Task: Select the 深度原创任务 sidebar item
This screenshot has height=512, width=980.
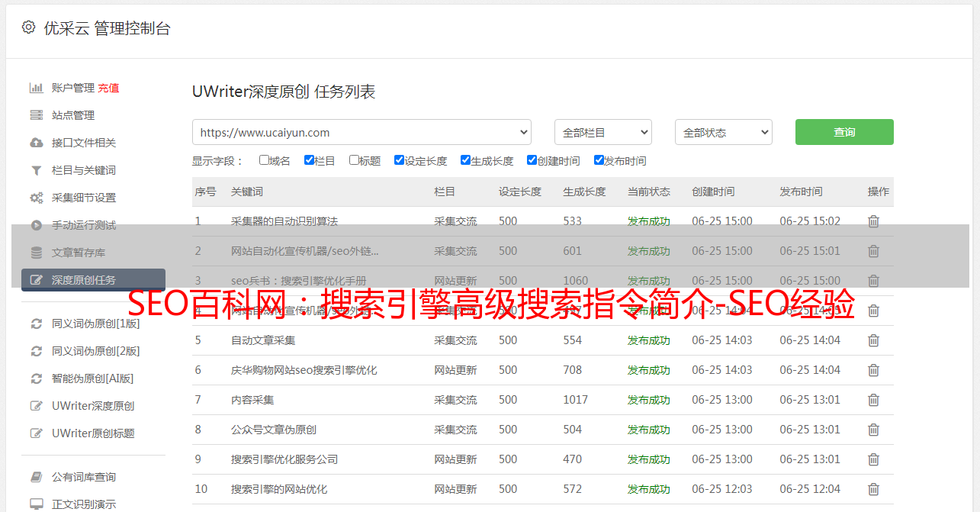Action: click(93, 280)
